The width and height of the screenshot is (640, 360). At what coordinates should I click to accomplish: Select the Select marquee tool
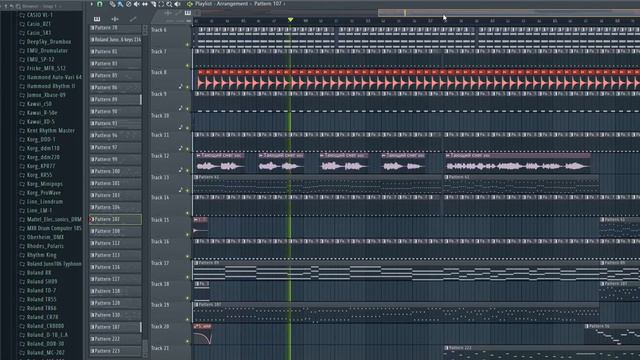[x=161, y=4]
